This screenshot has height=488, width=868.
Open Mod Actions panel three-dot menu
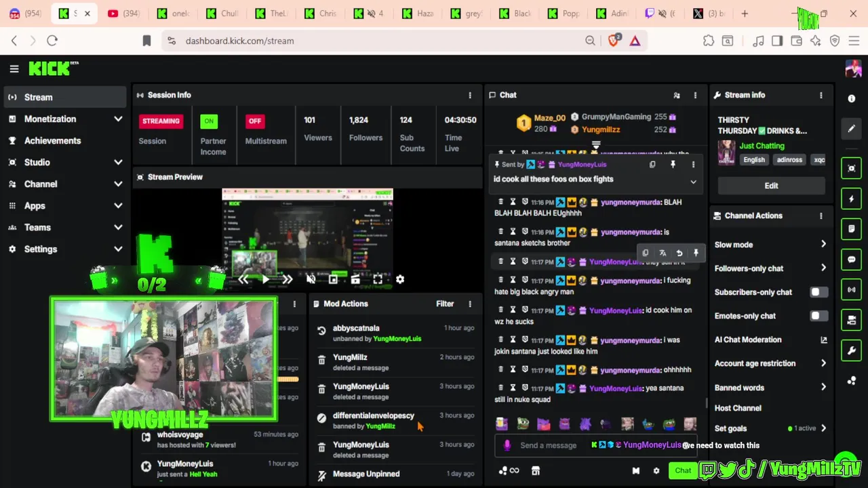coord(469,304)
